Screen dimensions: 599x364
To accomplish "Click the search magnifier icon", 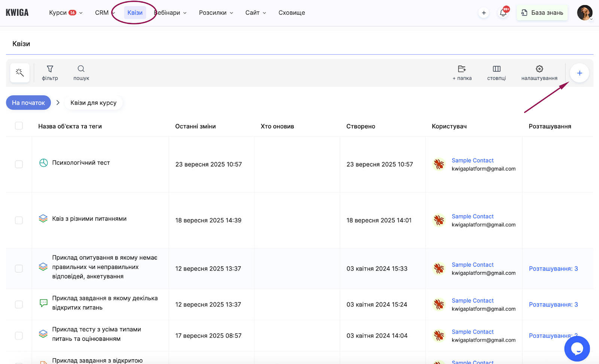I will pyautogui.click(x=81, y=69).
